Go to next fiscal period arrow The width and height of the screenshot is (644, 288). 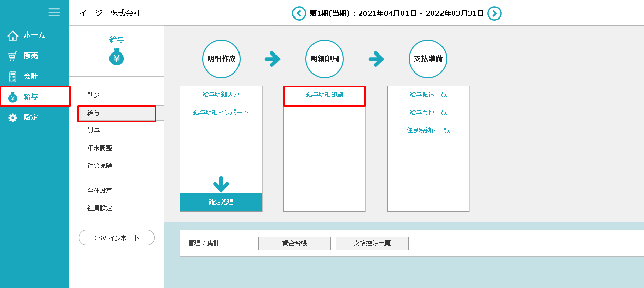494,13
